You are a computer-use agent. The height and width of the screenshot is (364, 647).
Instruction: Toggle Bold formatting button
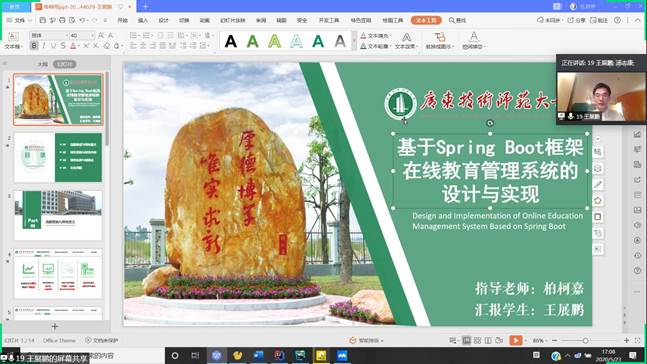34,46
